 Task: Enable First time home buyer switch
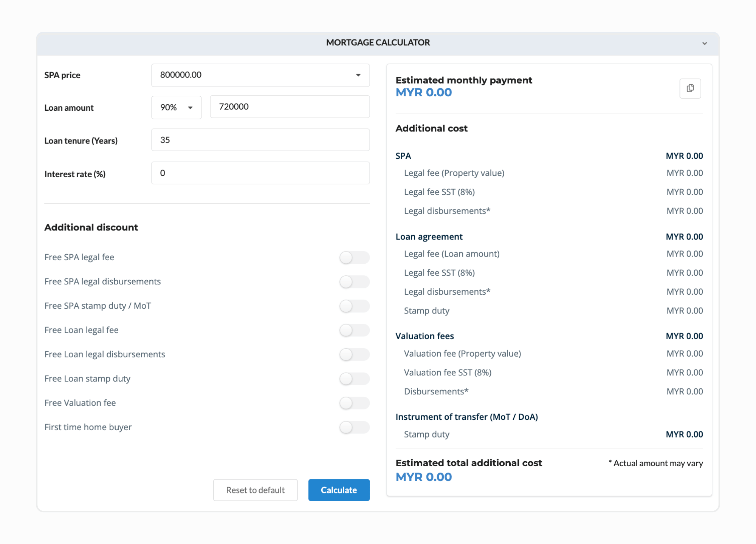click(354, 427)
